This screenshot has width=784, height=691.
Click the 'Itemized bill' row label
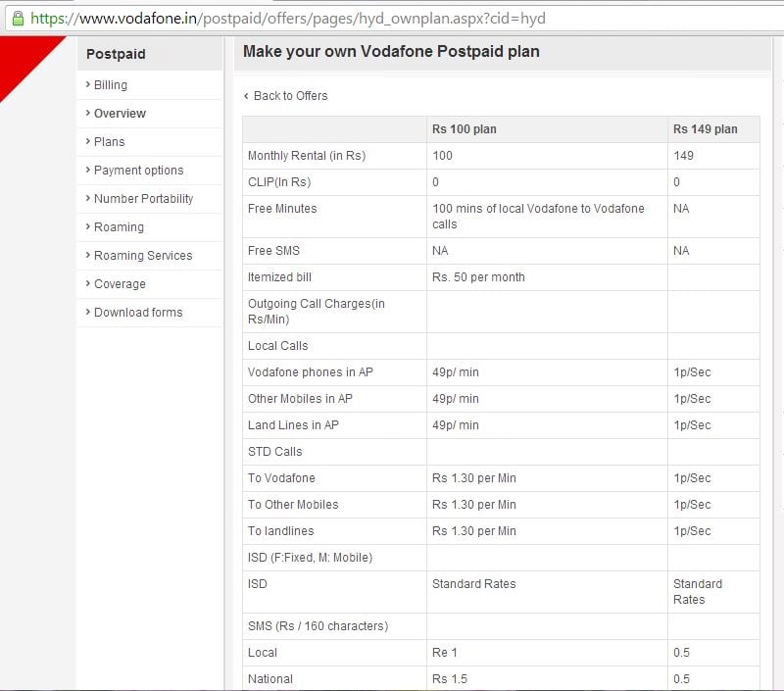point(279,277)
